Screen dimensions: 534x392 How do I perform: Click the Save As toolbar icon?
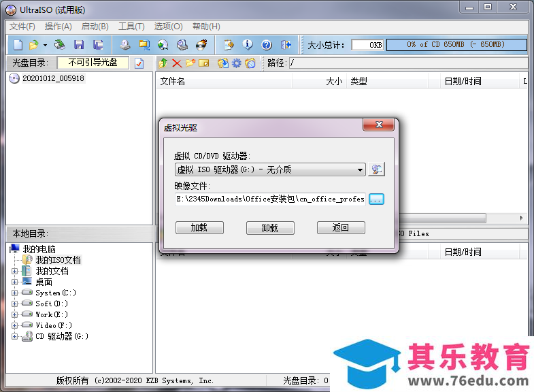tap(98, 45)
